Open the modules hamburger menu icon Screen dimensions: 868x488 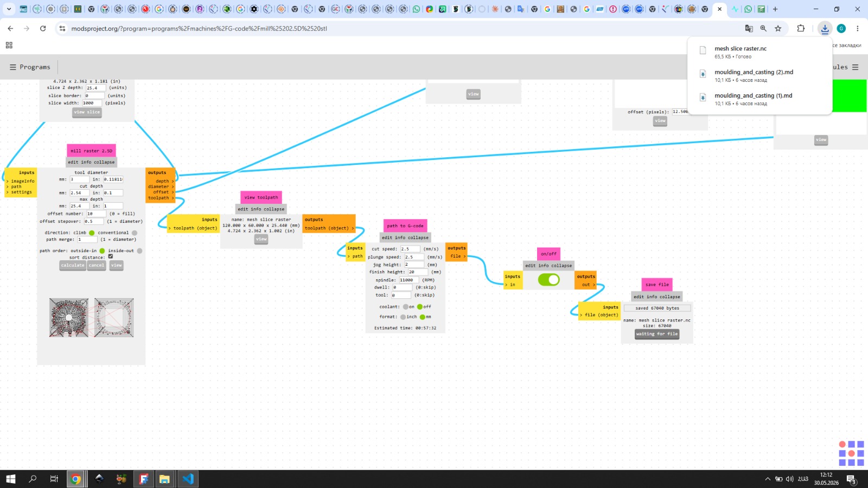[x=856, y=67]
